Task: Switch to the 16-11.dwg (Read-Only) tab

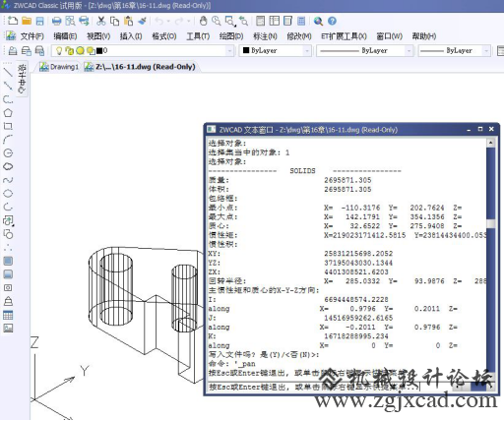Action: point(140,67)
